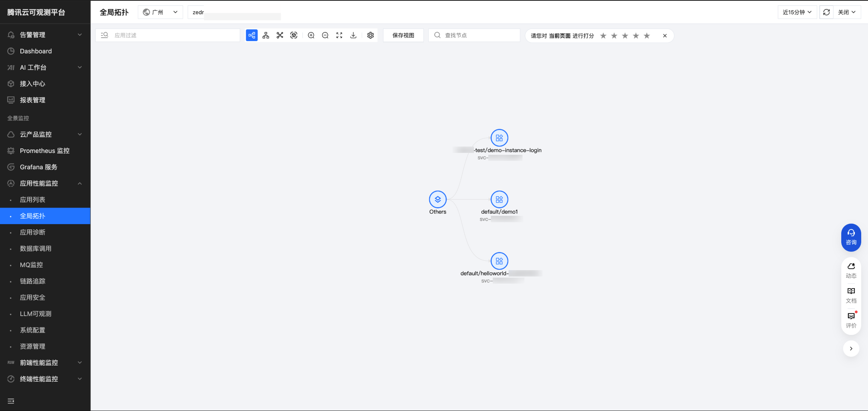This screenshot has width=868, height=411.
Task: Click the 保存视图 button
Action: [403, 35]
